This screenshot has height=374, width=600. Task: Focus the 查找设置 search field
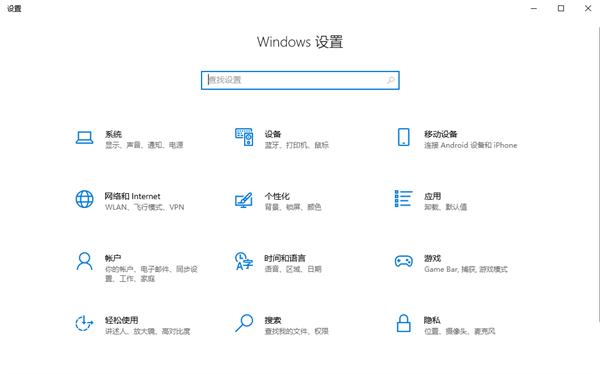[300, 80]
